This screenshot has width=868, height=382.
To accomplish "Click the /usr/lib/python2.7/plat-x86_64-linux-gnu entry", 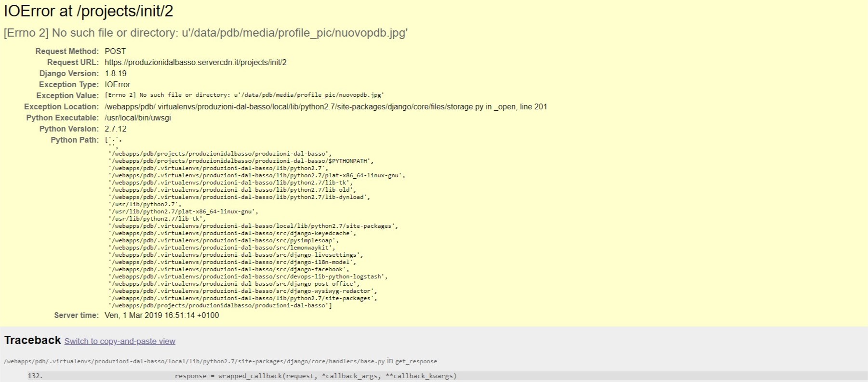I will 184,211.
